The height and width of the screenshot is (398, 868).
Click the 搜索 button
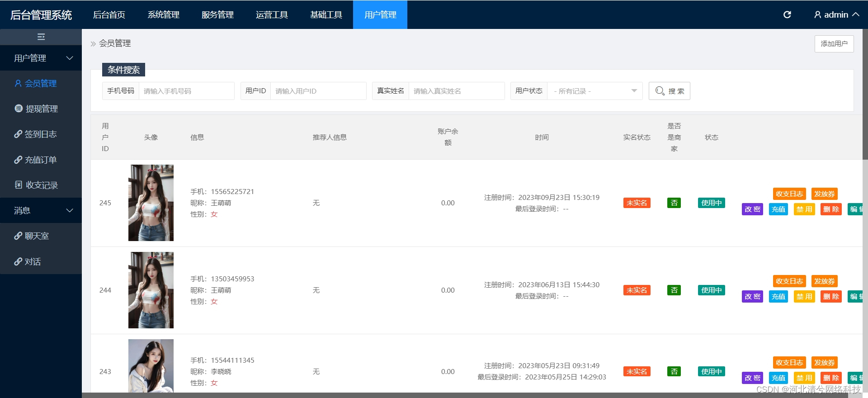pyautogui.click(x=669, y=91)
